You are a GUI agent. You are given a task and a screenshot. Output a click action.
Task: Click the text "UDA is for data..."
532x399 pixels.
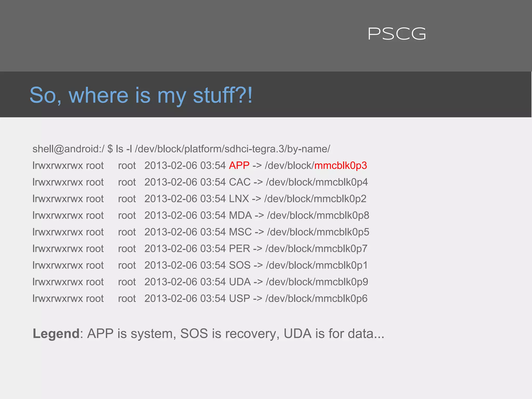click(334, 334)
